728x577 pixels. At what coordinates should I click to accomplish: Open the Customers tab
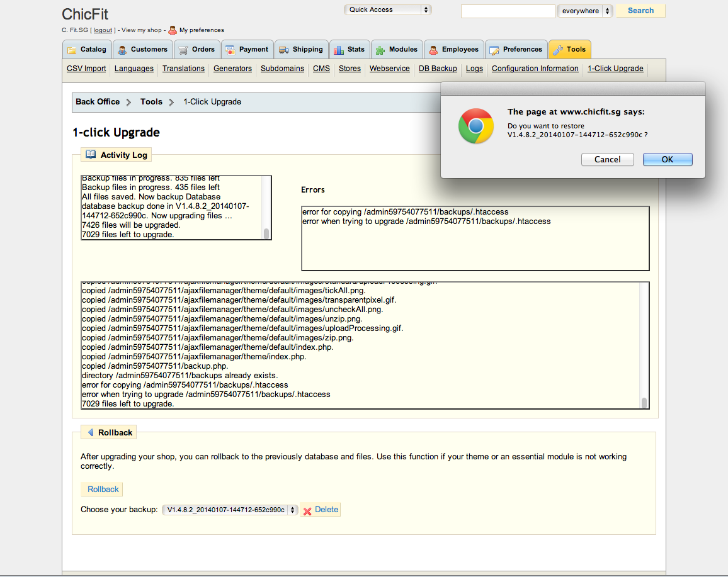[143, 49]
